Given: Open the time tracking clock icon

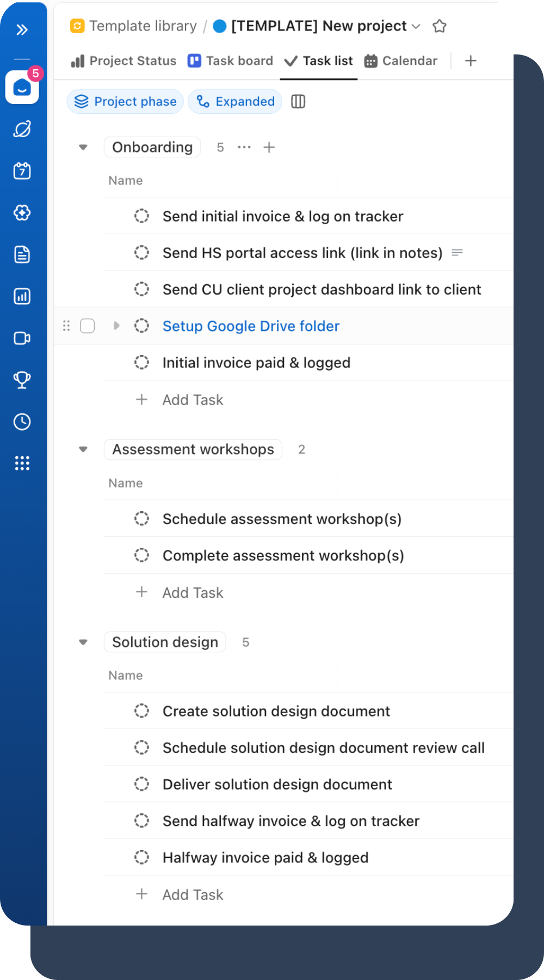Looking at the screenshot, I should (22, 421).
